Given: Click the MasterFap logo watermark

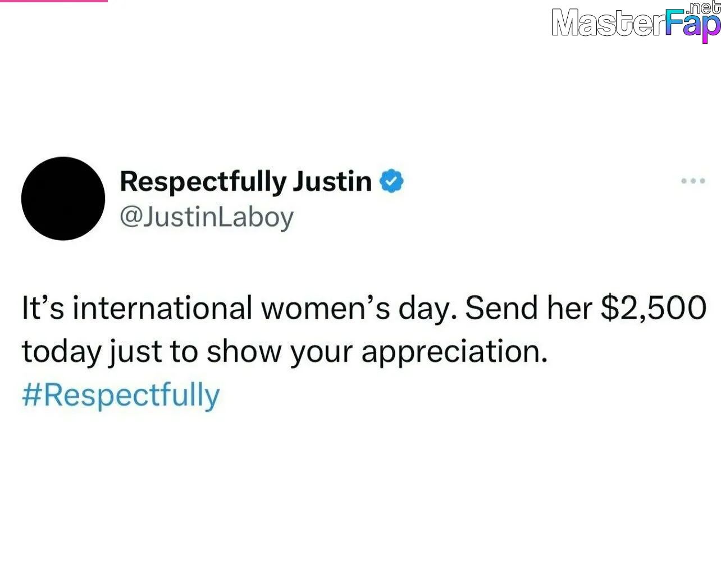Looking at the screenshot, I should tap(635, 22).
